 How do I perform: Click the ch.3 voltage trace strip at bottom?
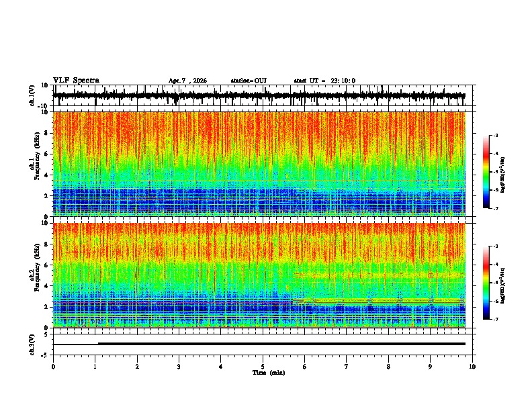(x=264, y=345)
